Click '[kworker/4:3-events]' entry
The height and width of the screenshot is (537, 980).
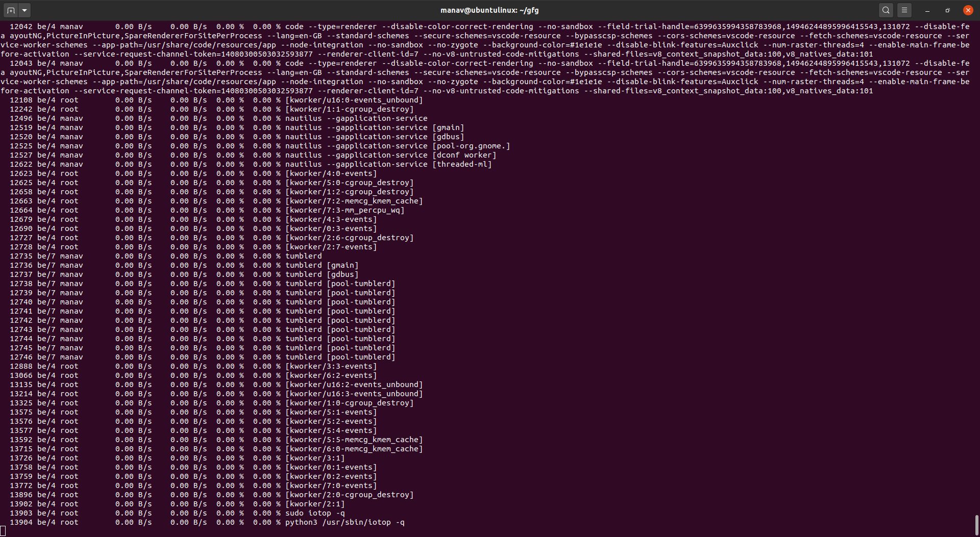[331, 219]
